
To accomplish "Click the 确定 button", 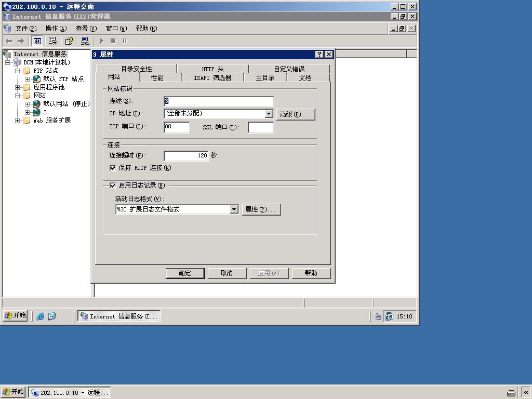I will 185,273.
